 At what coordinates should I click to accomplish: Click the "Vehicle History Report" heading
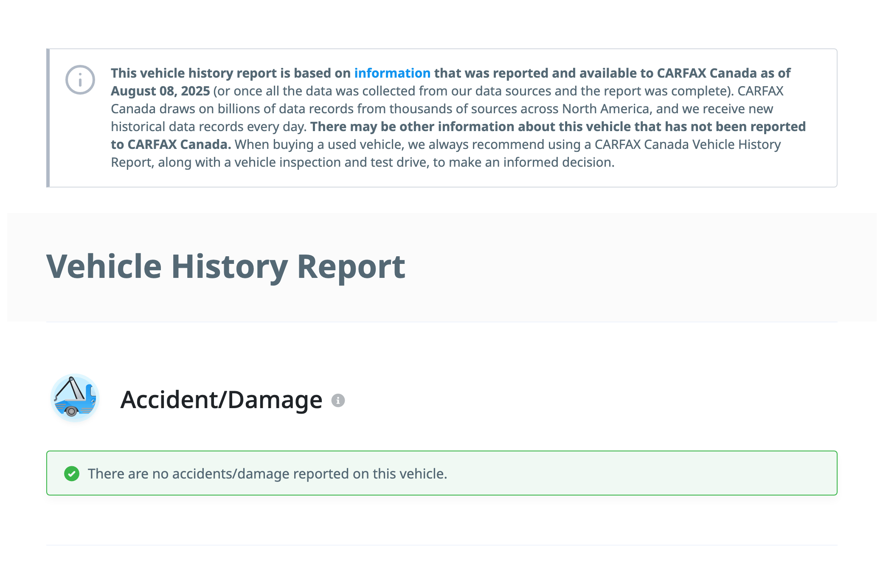click(225, 266)
